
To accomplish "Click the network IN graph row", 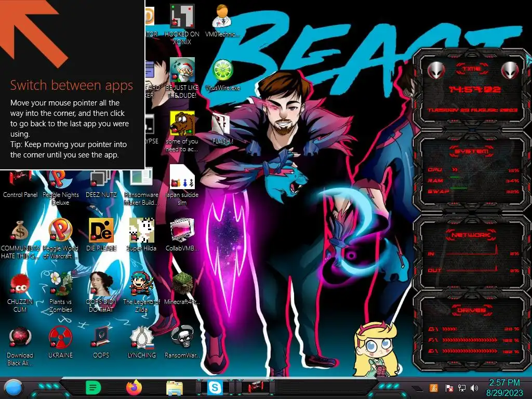I will click(x=474, y=251).
